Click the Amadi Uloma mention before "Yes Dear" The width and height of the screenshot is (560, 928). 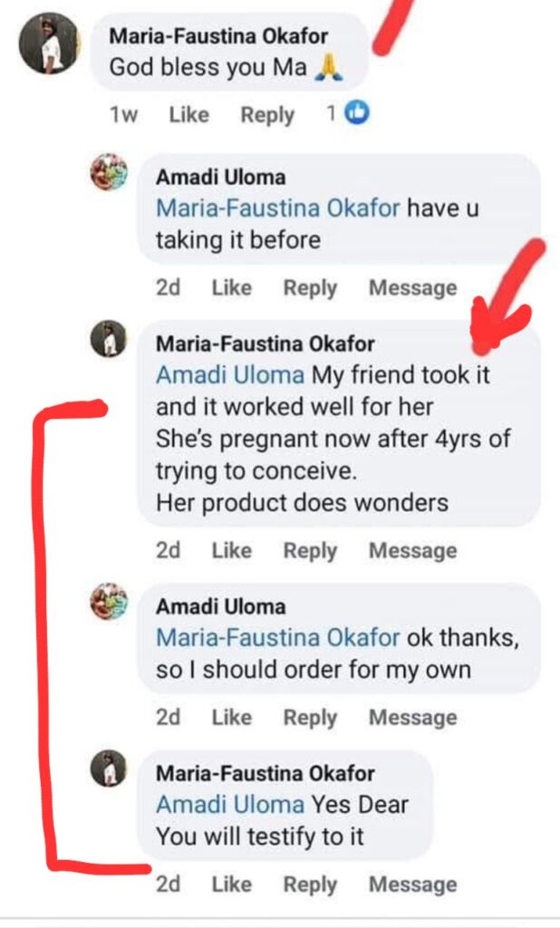230,804
